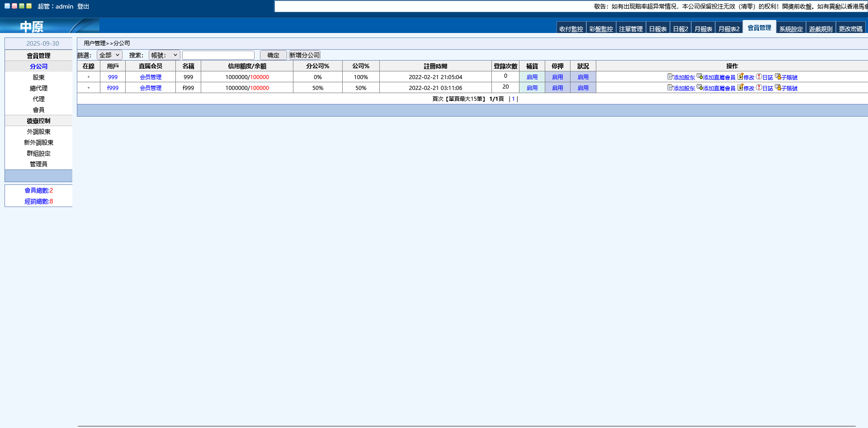868x428 pixels.
Task: Click the 子賬號 icon for user f999
Action: [x=778, y=88]
